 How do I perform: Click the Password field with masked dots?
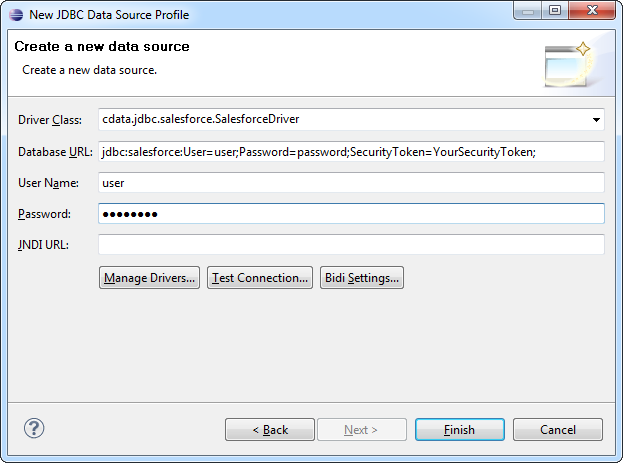[x=350, y=214]
